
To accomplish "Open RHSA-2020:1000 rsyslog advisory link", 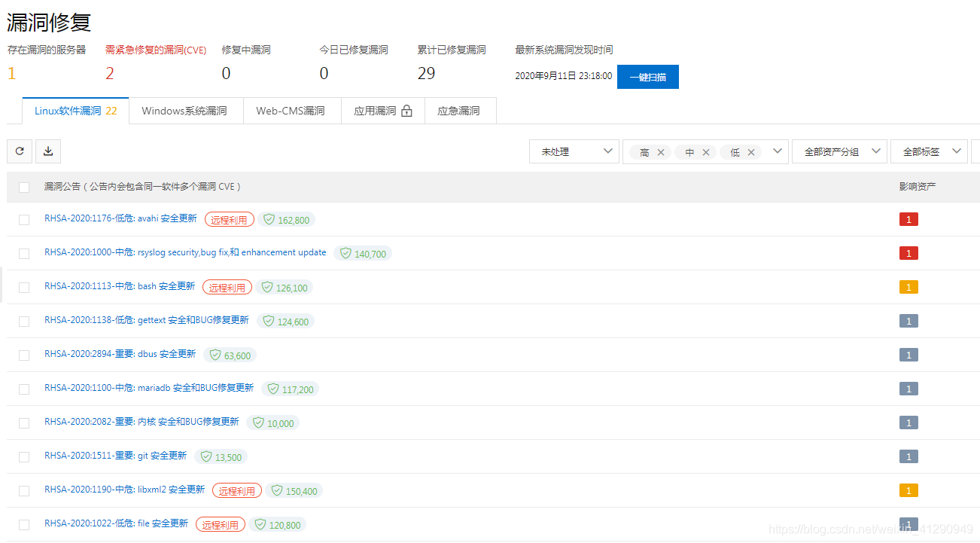I will 185,252.
